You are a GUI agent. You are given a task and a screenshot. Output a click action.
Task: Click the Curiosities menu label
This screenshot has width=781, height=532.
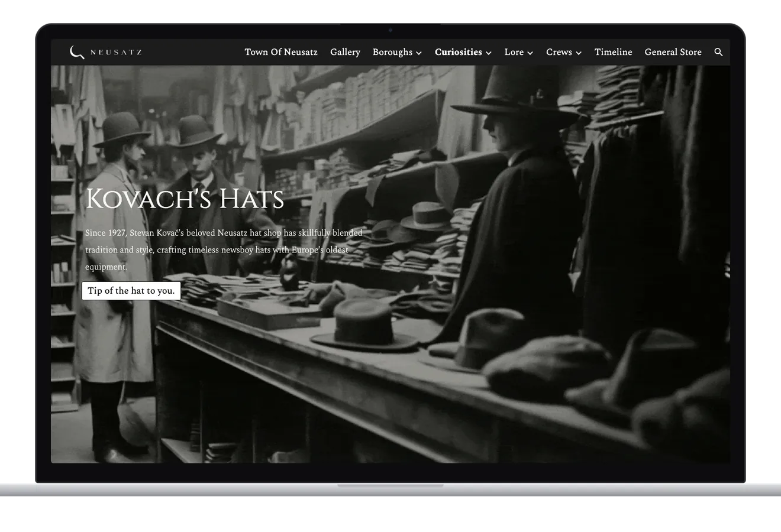tap(458, 52)
